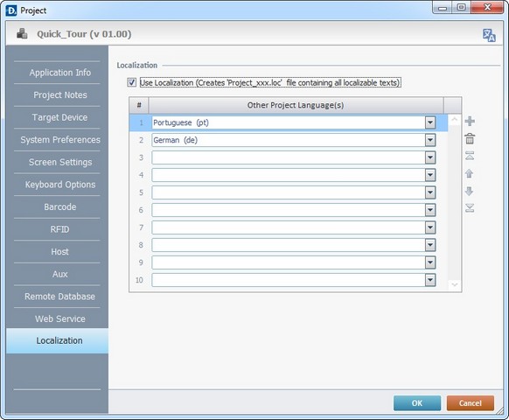The image size is (509, 420).
Task: Open the German (de) language dropdown
Action: point(430,140)
